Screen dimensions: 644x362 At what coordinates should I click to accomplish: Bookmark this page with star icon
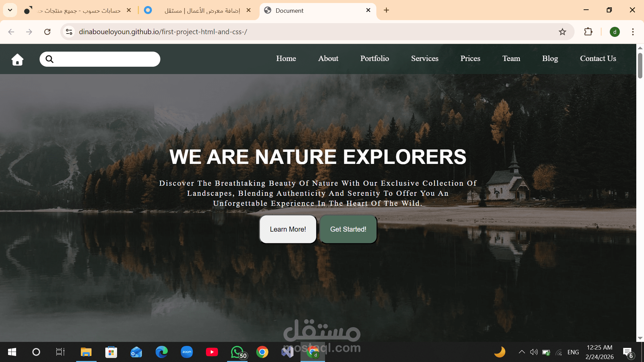pyautogui.click(x=562, y=32)
